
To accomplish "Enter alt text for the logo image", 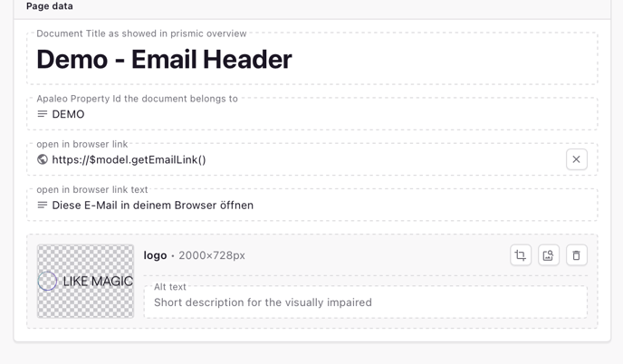I will coord(362,302).
